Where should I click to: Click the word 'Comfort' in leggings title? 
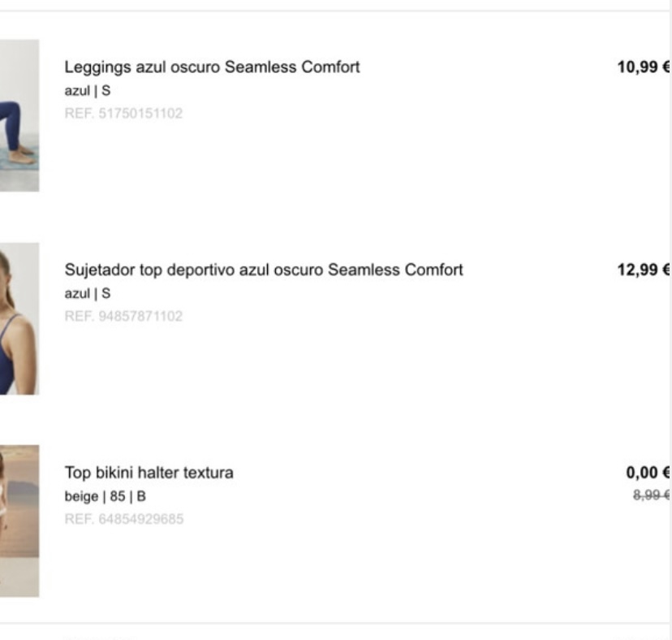(x=330, y=67)
